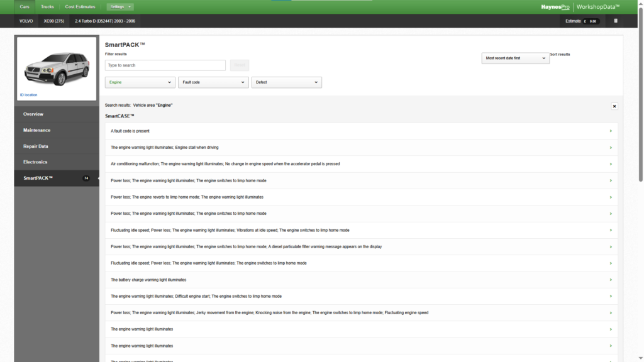The image size is (644, 362).
Task: Expand arrow for 'battery charge warning light' row
Action: click(x=611, y=280)
